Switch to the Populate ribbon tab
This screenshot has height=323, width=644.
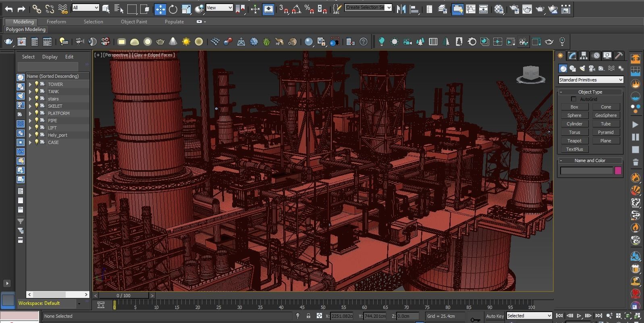175,22
